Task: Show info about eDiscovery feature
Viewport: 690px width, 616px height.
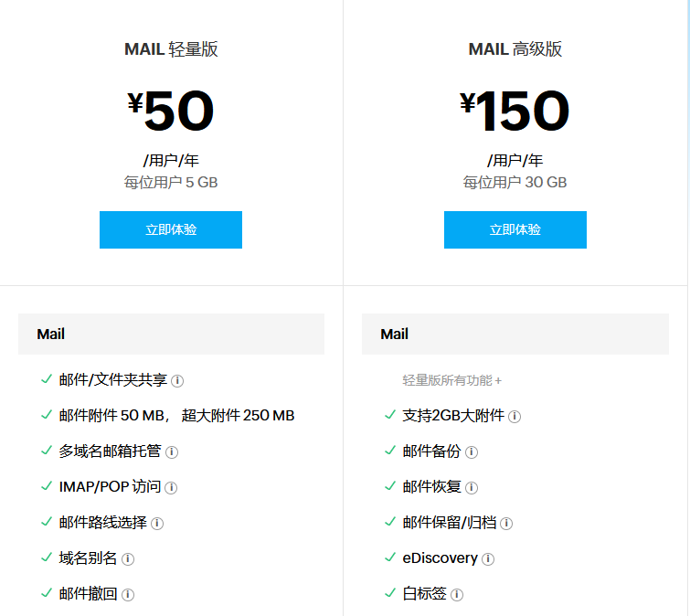Action: [488, 559]
